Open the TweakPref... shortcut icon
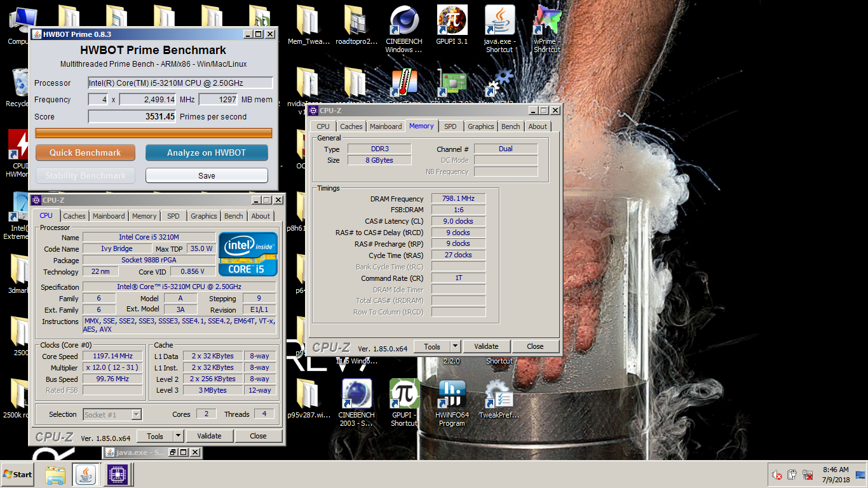Viewport: 868px width, 488px height. coord(499,399)
